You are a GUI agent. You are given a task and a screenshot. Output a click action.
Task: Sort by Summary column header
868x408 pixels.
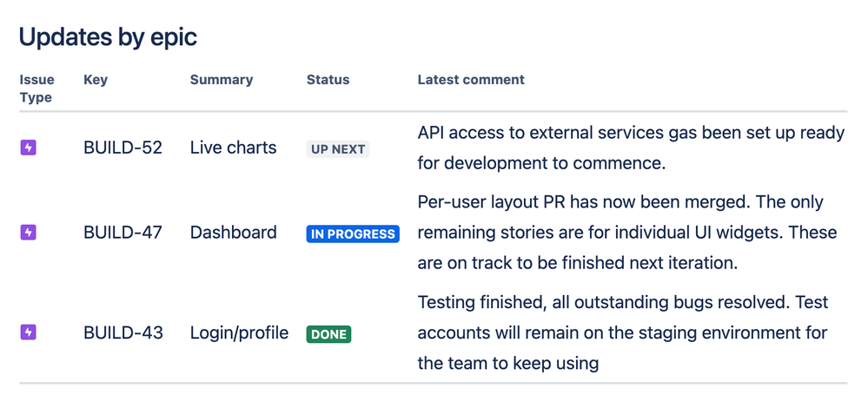[222, 80]
